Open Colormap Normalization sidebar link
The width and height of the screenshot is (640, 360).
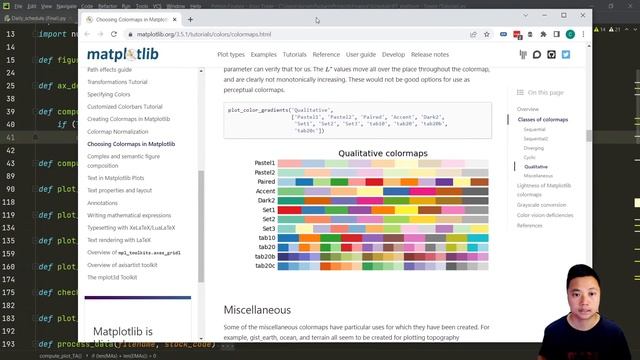[118, 132]
